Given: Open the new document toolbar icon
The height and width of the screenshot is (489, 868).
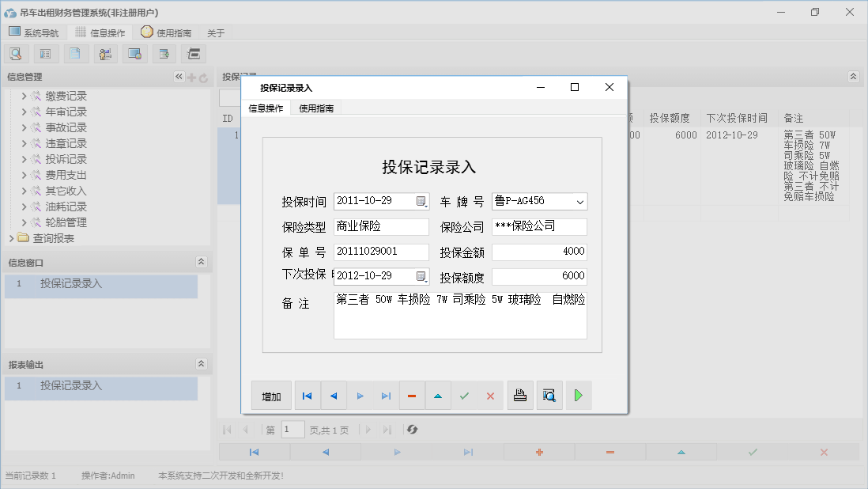Looking at the screenshot, I should click(75, 53).
